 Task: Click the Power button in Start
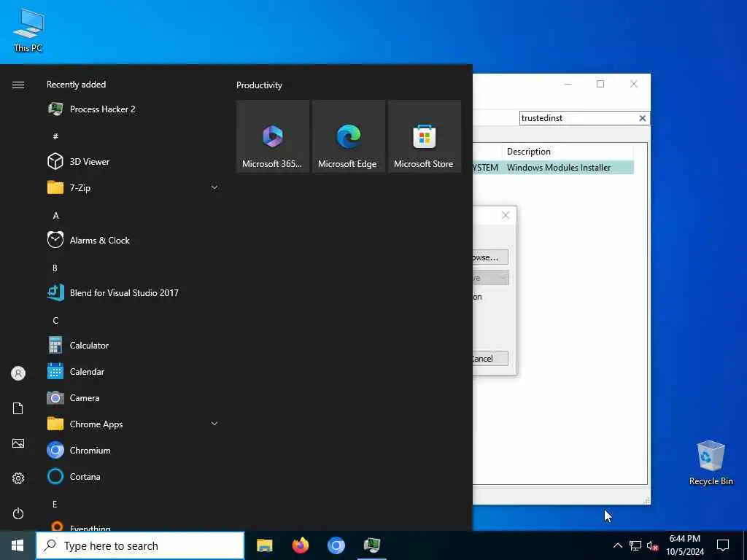(x=18, y=513)
